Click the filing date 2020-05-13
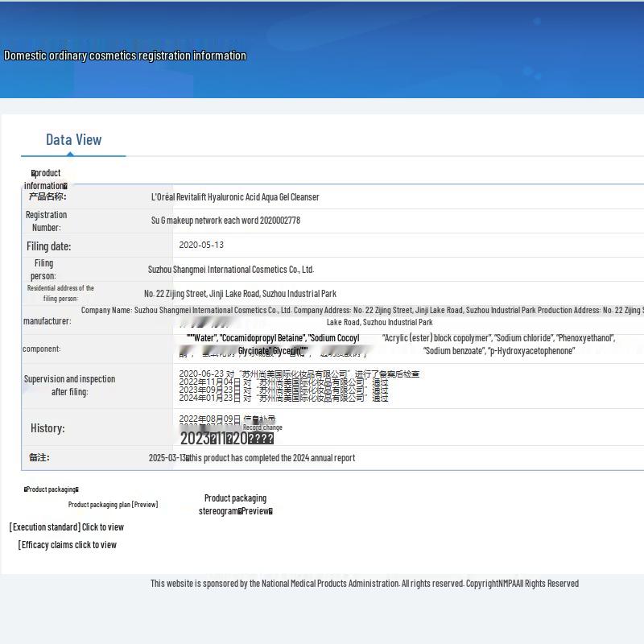 pyautogui.click(x=201, y=245)
